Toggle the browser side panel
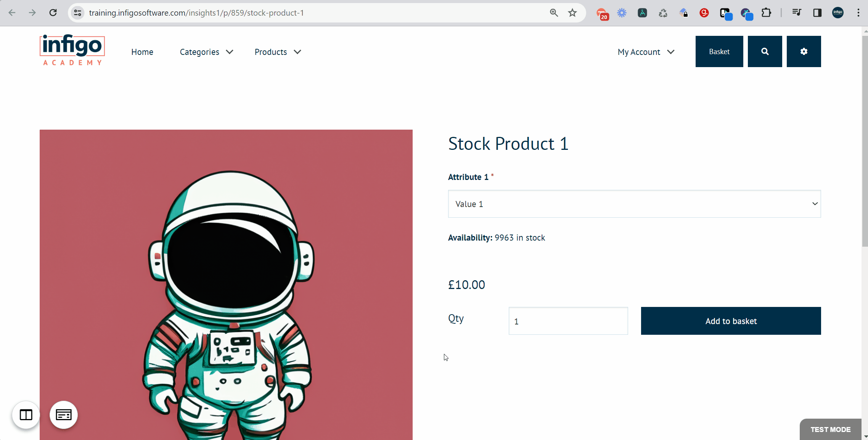 coord(817,13)
